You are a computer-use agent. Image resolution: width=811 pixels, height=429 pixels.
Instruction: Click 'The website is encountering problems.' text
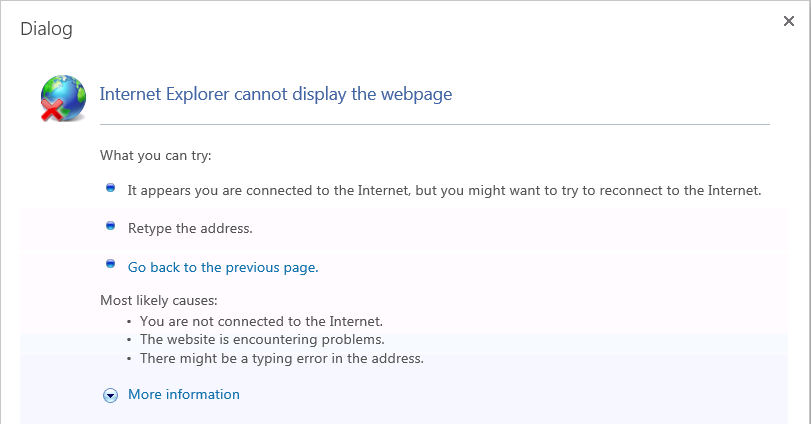tap(262, 339)
